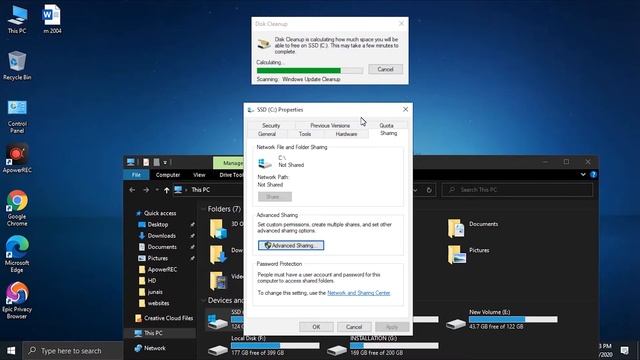This screenshot has height=360, width=640.
Task: Launch Microsoft Edge desktop shortcut
Action: point(17,254)
